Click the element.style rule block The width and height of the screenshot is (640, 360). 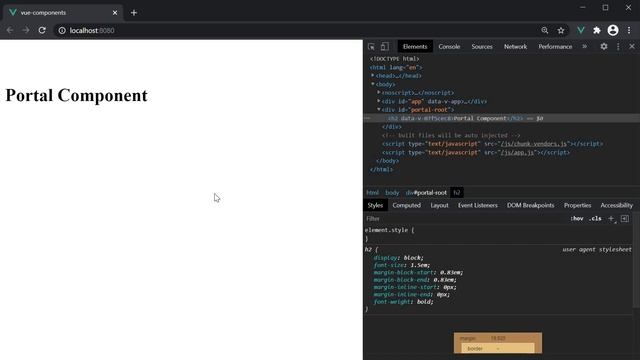(498, 234)
